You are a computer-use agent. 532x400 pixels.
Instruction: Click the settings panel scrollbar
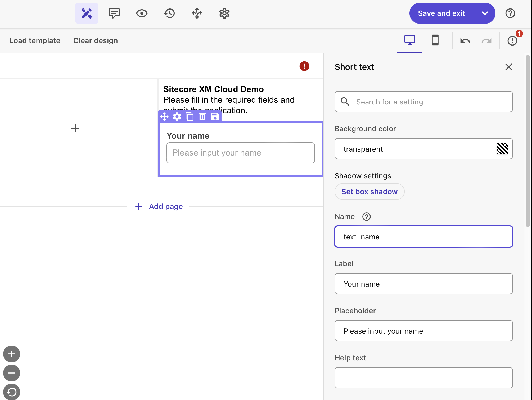pos(528,141)
